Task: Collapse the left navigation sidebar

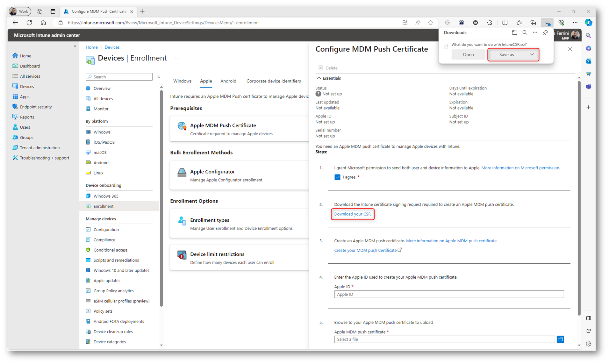Action: pyautogui.click(x=75, y=46)
